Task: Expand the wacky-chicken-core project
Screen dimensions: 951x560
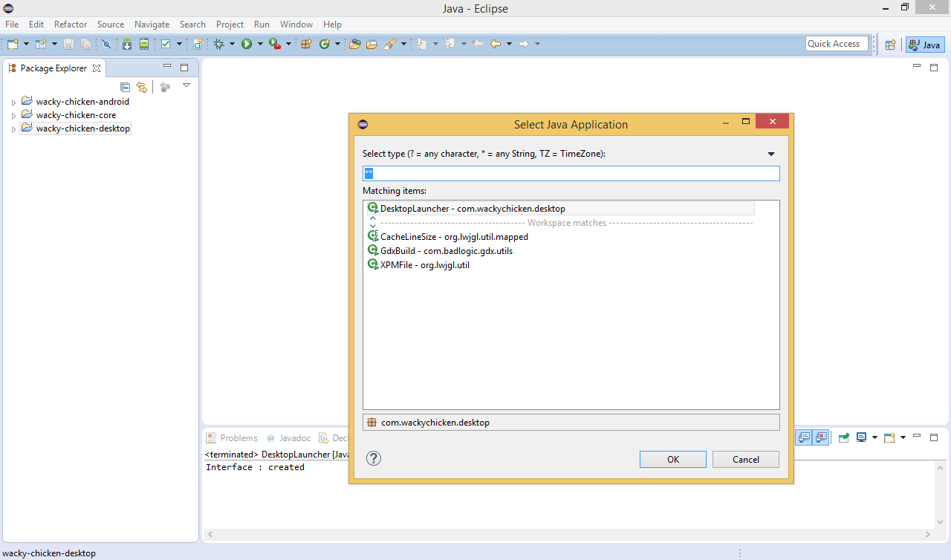Action: click(13, 116)
